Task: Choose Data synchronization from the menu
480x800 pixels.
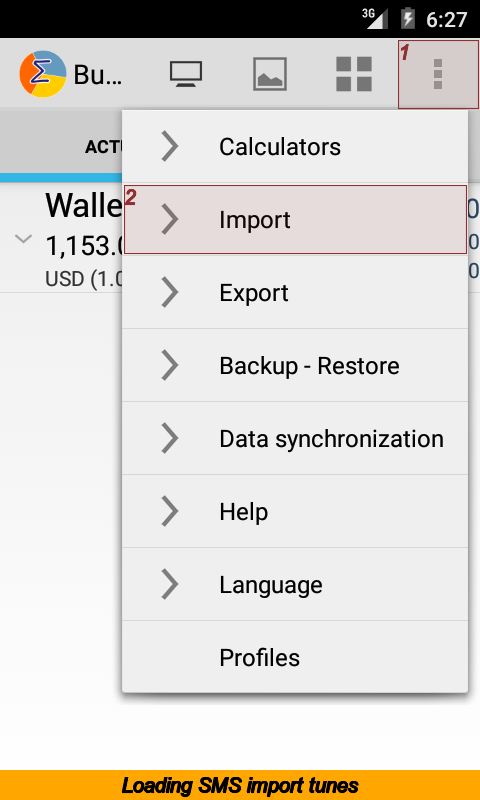Action: 295,438
